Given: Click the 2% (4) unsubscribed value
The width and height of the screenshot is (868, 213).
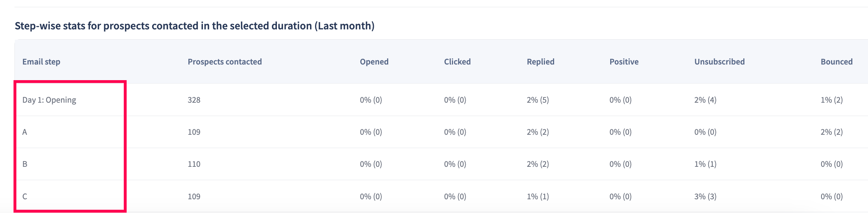Looking at the screenshot, I should point(705,100).
